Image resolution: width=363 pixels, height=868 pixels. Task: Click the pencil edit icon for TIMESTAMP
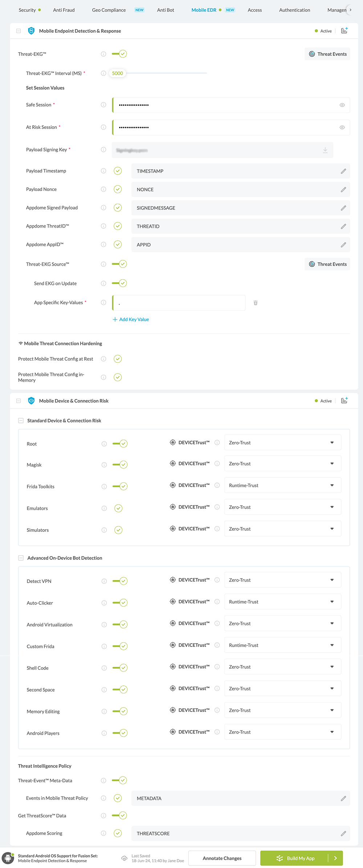pos(343,171)
